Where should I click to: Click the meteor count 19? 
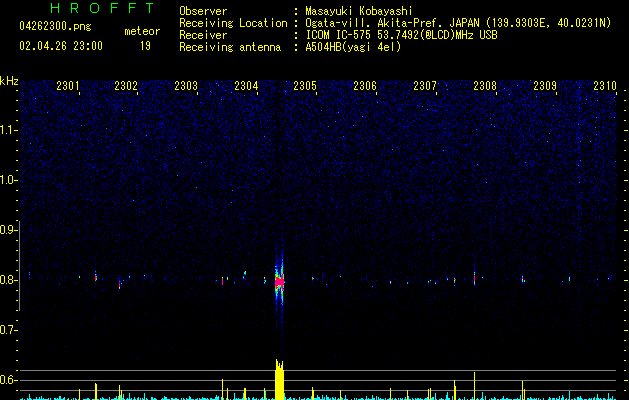pyautogui.click(x=145, y=46)
